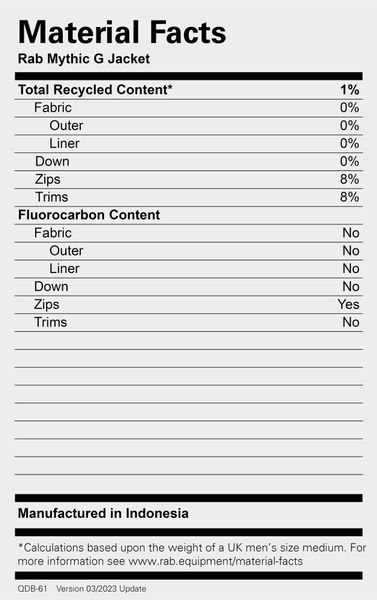Open the www.rab.equipment/material-facts link
Image resolution: width=377 pixels, height=600 pixels.
click(x=215, y=561)
